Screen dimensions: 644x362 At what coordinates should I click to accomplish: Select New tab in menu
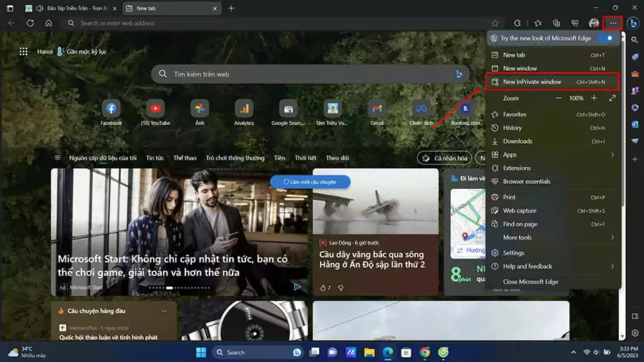[552, 54]
